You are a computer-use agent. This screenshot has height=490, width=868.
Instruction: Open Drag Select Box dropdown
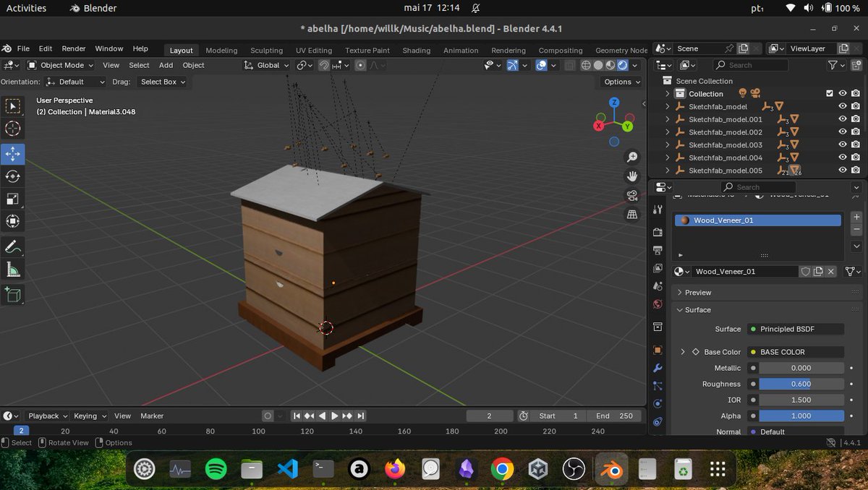pyautogui.click(x=161, y=82)
